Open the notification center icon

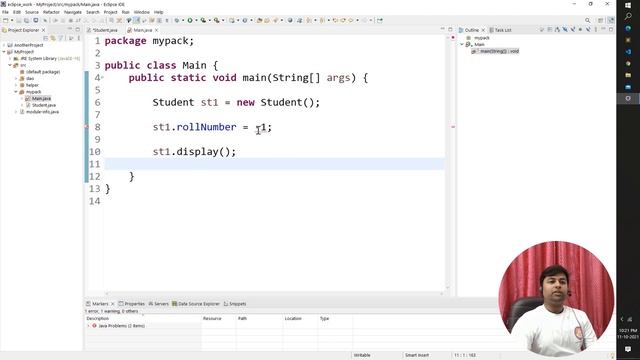click(628, 349)
